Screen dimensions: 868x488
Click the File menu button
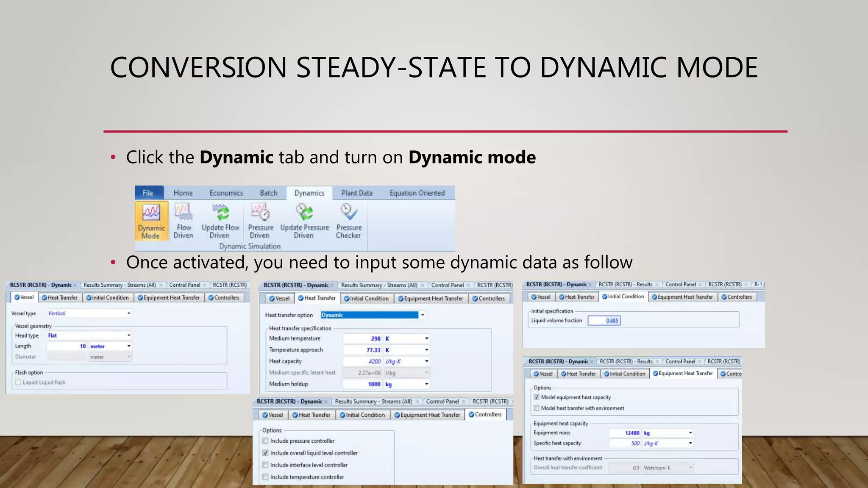coord(148,193)
